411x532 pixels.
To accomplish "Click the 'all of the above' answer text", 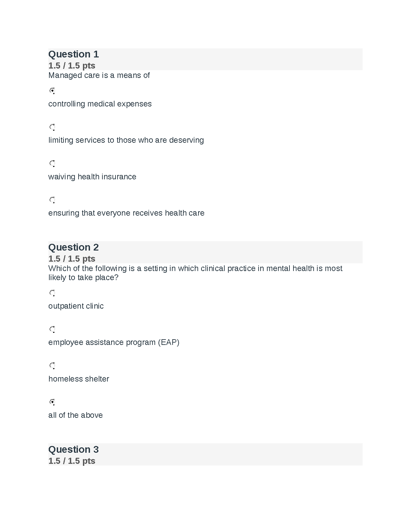I will 76,415.
